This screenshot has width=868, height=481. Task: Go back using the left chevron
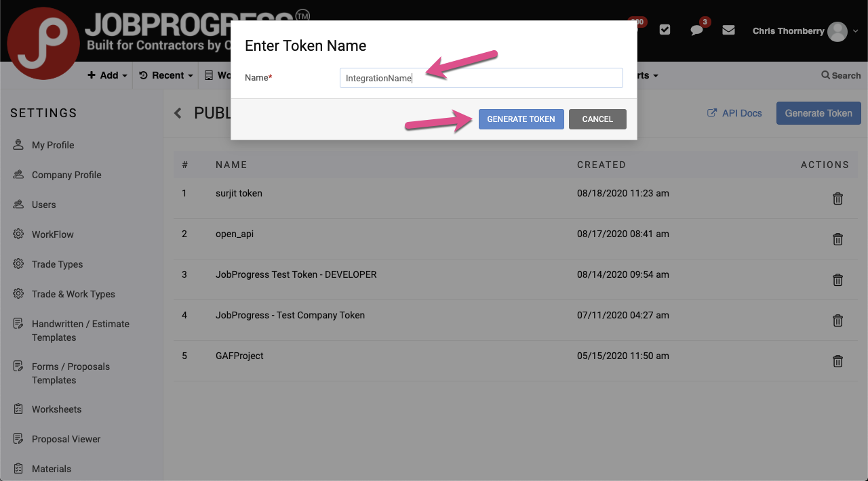click(x=178, y=113)
